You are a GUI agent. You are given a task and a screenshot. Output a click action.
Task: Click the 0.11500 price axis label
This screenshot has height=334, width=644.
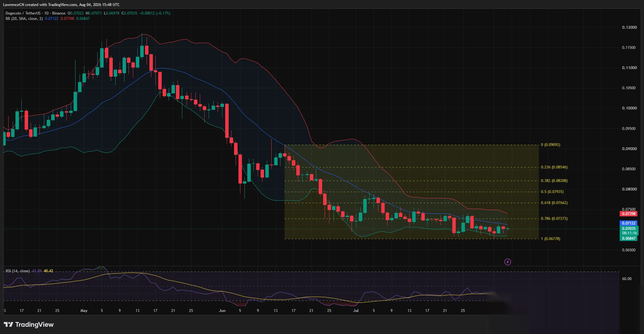[629, 48]
